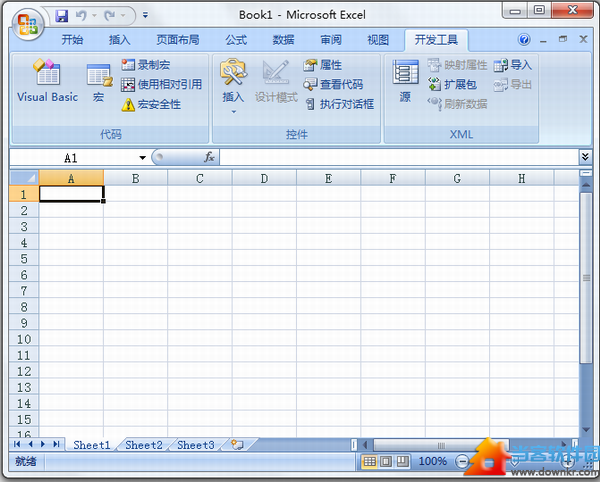The width and height of the screenshot is (600, 482).
Task: Go to previous sheet navigation arrow
Action: tap(30, 444)
